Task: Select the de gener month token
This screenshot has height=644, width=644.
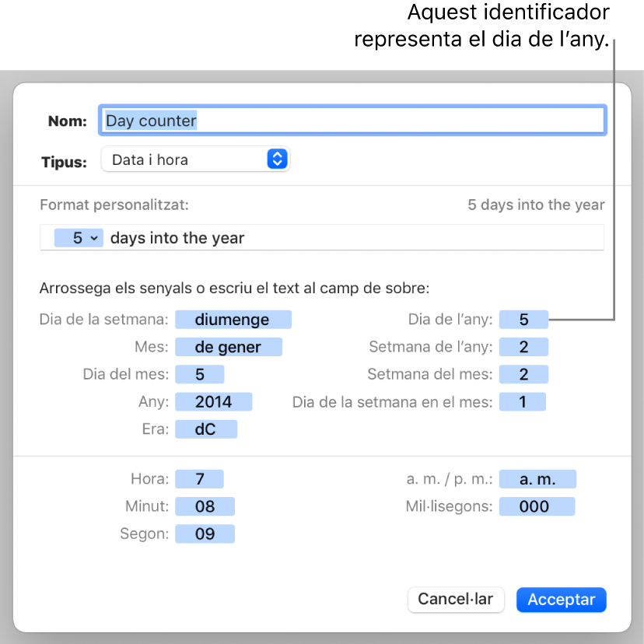Action: pos(229,347)
